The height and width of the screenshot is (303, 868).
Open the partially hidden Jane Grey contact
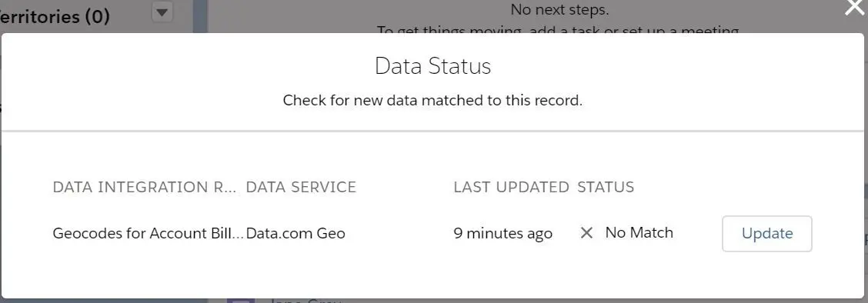(x=306, y=301)
